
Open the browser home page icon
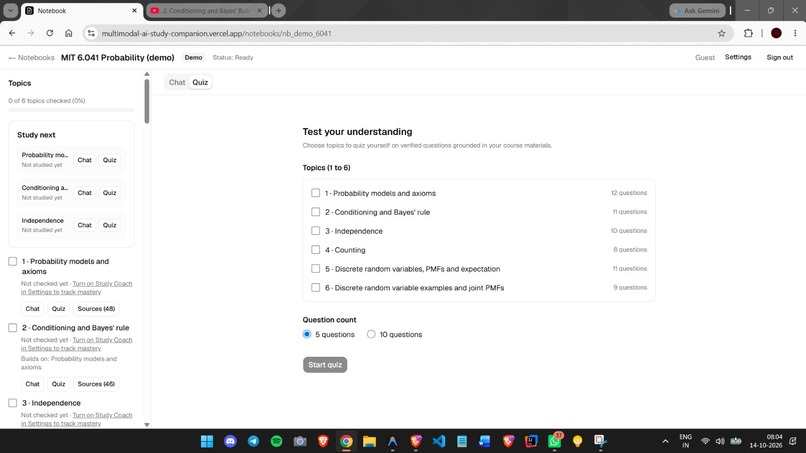tap(68, 33)
